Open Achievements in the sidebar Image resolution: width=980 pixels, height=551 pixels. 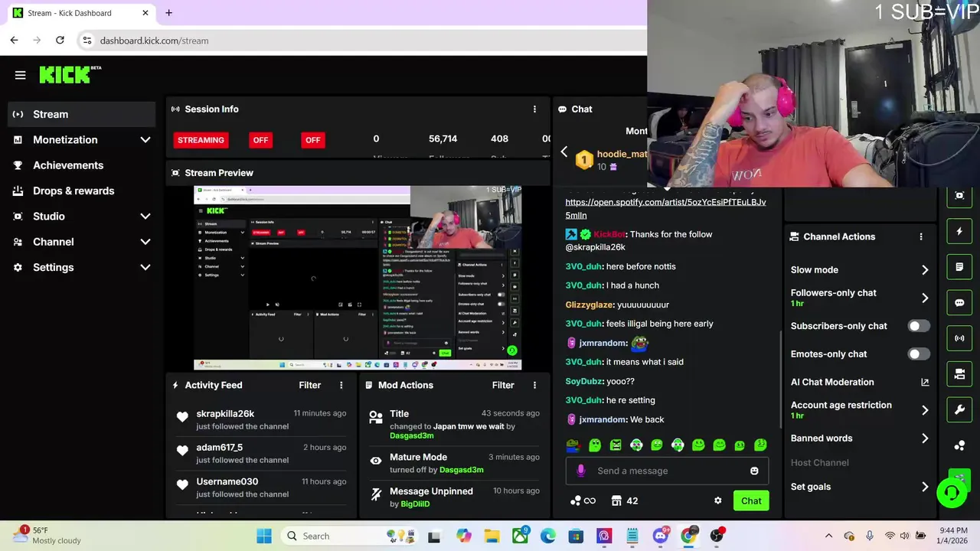(82, 165)
